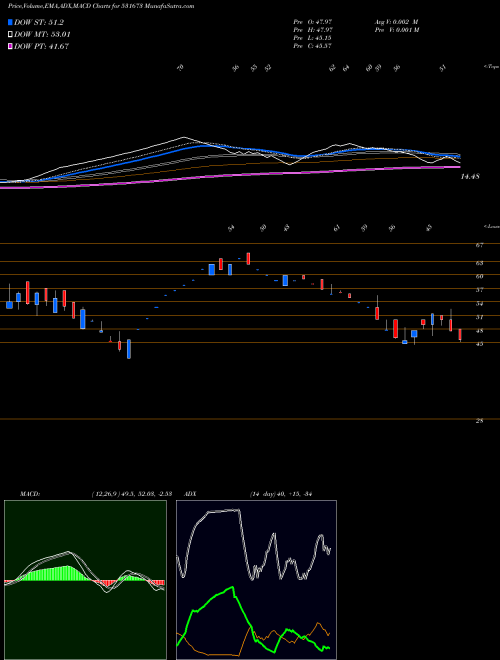This screenshot has height=660, width=500.
Task: Click the ADX panel's thick green line peak
Action: [x=232, y=588]
